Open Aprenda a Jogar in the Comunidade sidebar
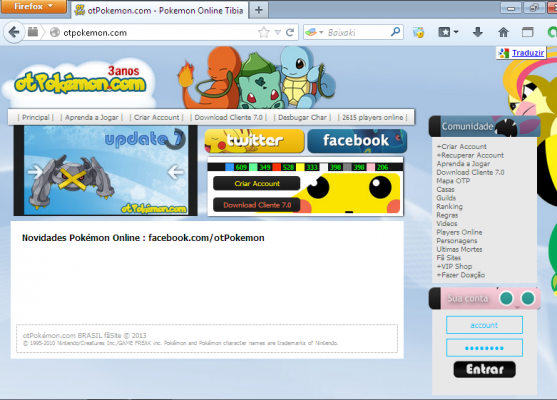 pos(463,164)
